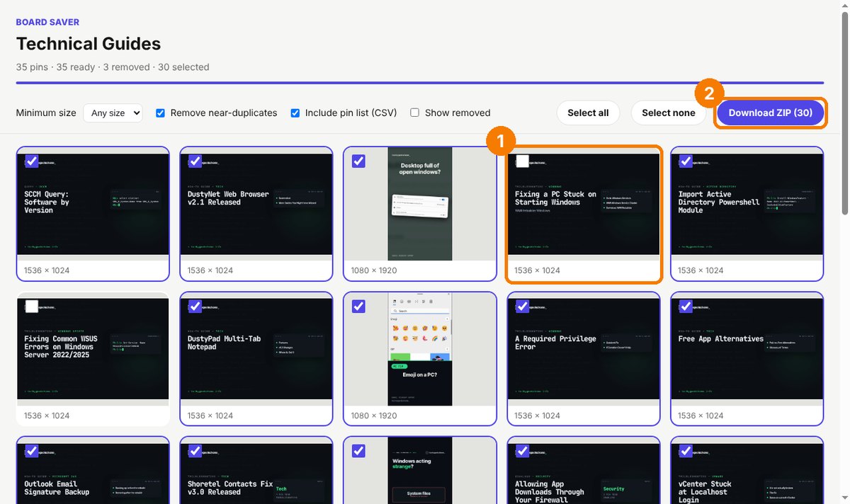The width and height of the screenshot is (850, 504).
Task: Click the Select all button
Action: [588, 113]
